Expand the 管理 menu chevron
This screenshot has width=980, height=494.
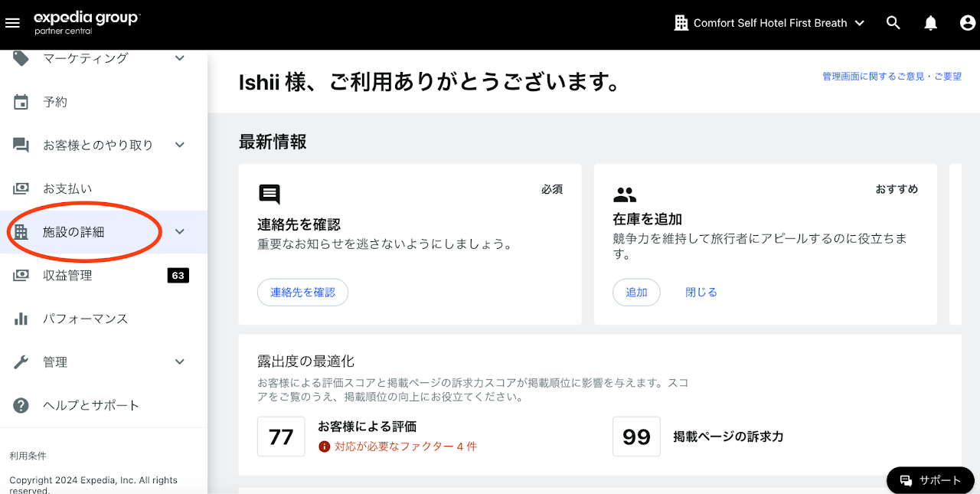pos(180,362)
